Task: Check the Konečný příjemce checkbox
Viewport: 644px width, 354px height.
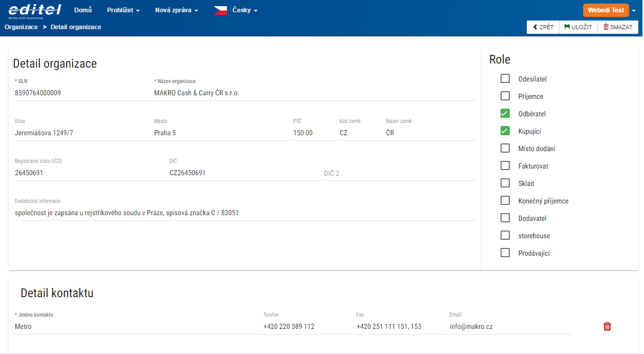Action: tap(505, 200)
